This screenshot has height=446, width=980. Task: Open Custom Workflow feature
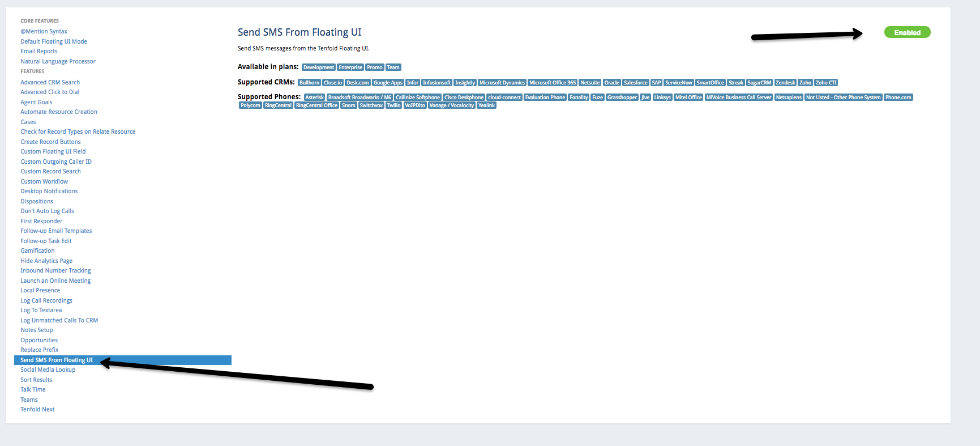[44, 181]
